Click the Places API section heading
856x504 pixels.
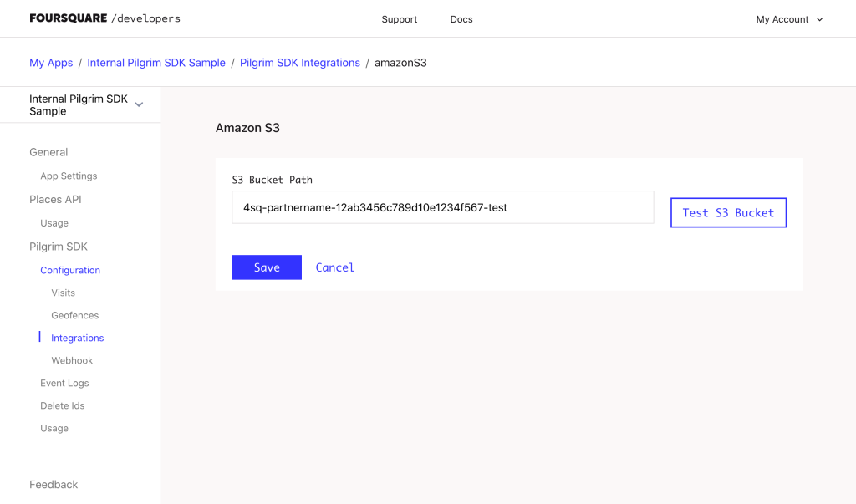55,199
